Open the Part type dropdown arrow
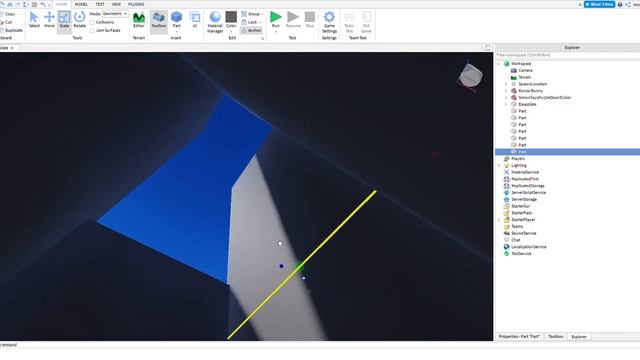This screenshot has width=640, height=360. [x=176, y=31]
